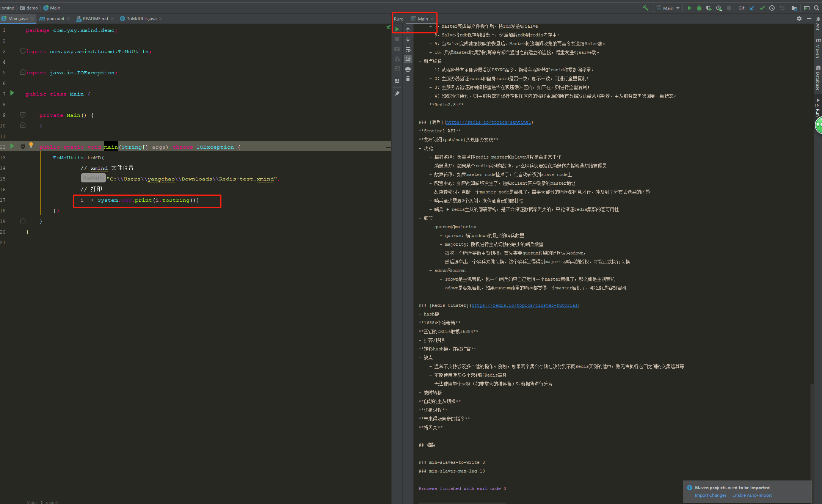822x504 pixels.
Task: Toggle soft-wrap in the Run console
Action: [408, 49]
